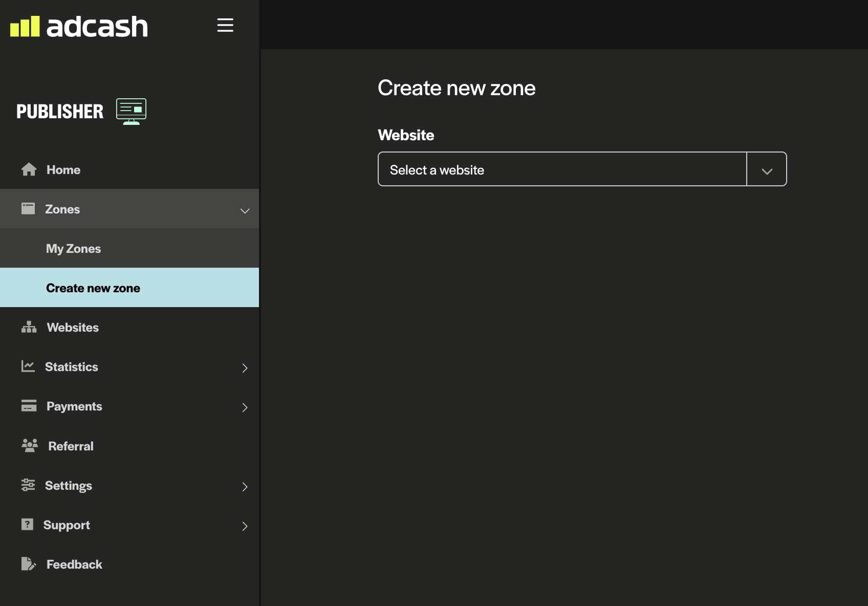Click the Support question mark icon
Image resolution: width=868 pixels, height=606 pixels.
coord(28,525)
